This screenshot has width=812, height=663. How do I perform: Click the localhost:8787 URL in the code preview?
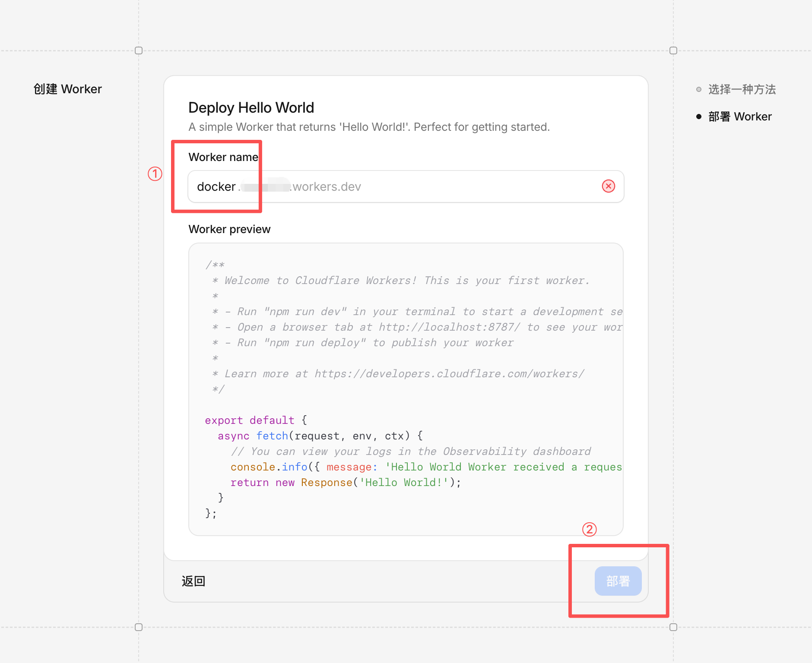tap(449, 327)
